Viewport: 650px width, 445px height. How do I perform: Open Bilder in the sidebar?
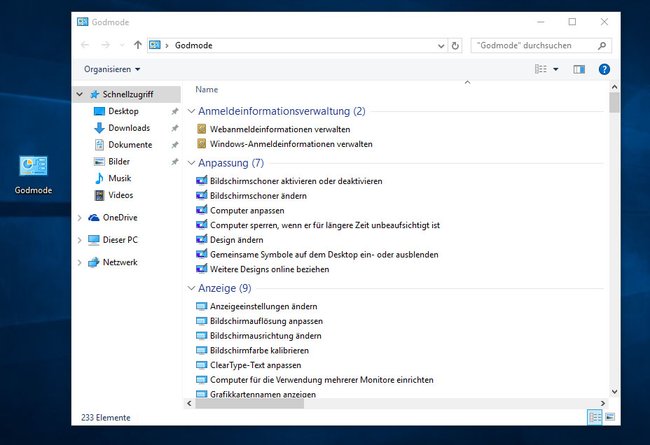click(x=119, y=161)
